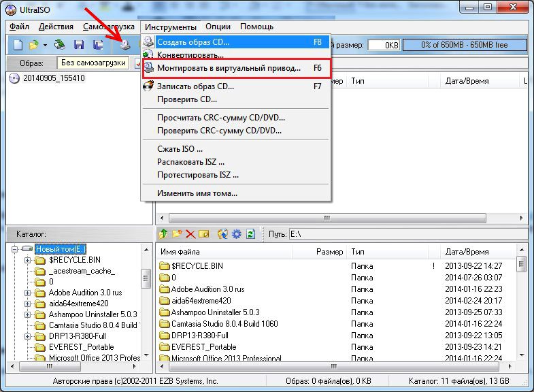Collapse the Новый том(E:) tree node

coord(14,249)
